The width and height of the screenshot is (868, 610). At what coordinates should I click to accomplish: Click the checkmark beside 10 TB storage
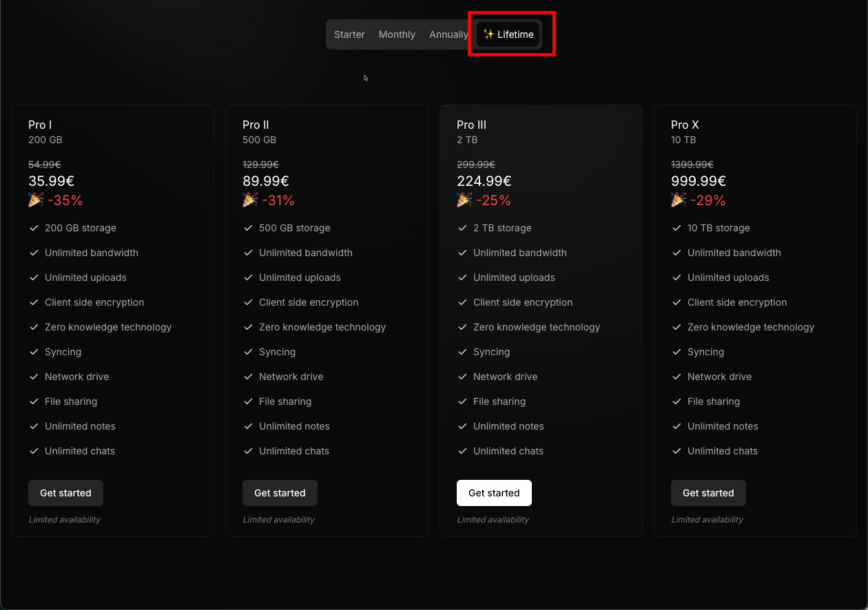click(x=676, y=228)
